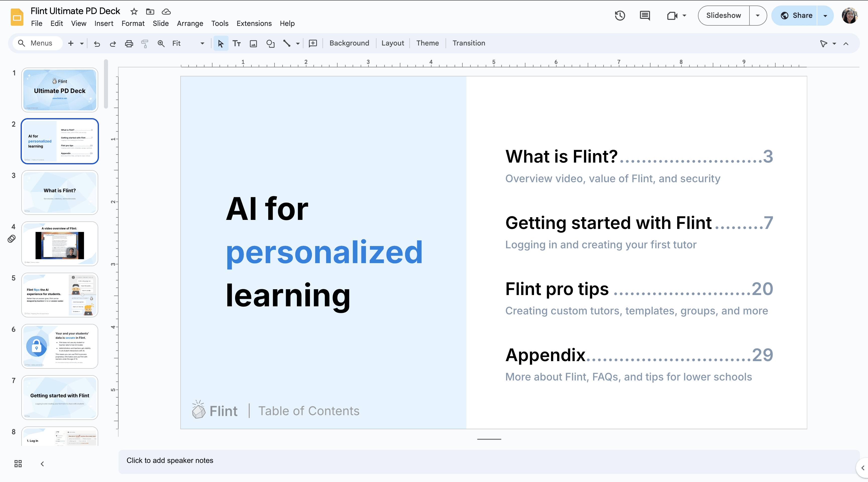Star the Flint Ultimate PD Deck
Screen dimensions: 868x482
(134, 12)
